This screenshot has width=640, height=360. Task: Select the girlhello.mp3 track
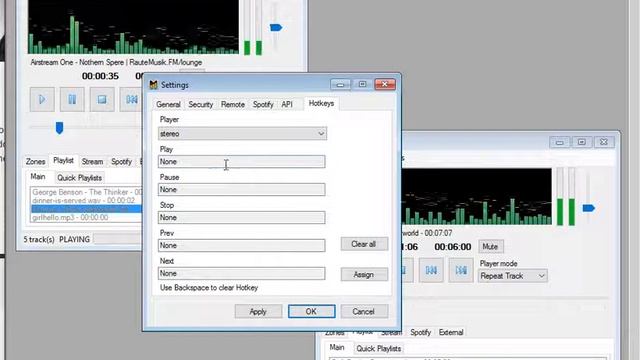tap(87, 218)
